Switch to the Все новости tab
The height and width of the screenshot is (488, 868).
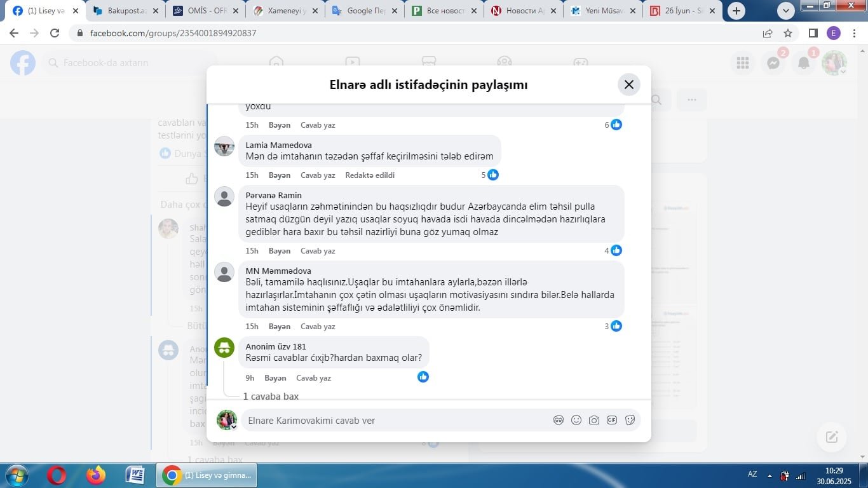click(444, 11)
